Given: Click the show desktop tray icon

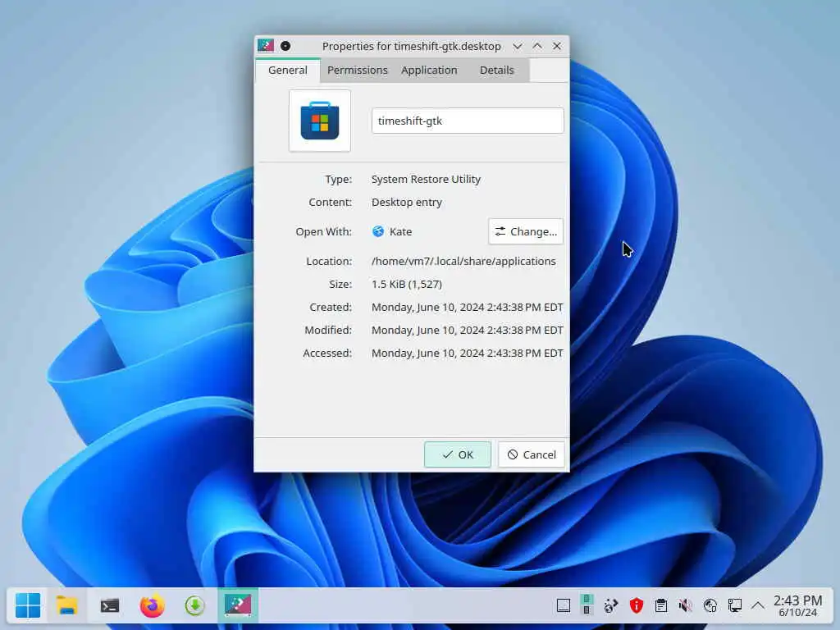Looking at the screenshot, I should click(x=564, y=606).
